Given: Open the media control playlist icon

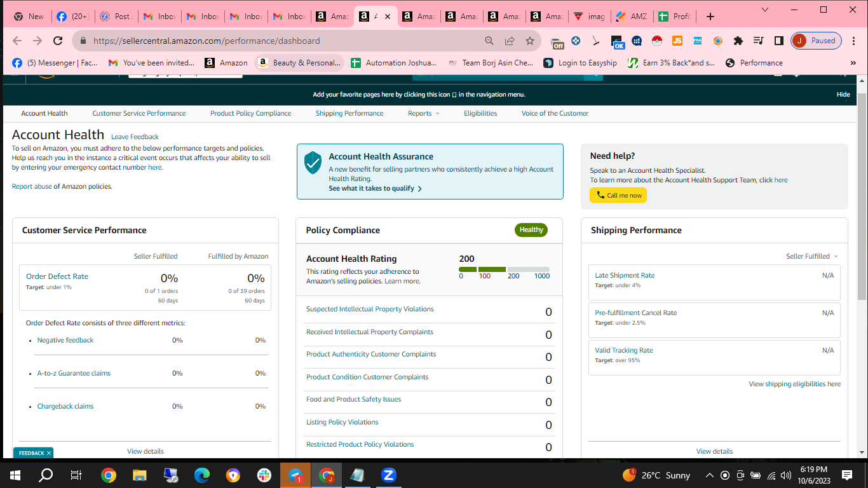Looking at the screenshot, I should [758, 41].
